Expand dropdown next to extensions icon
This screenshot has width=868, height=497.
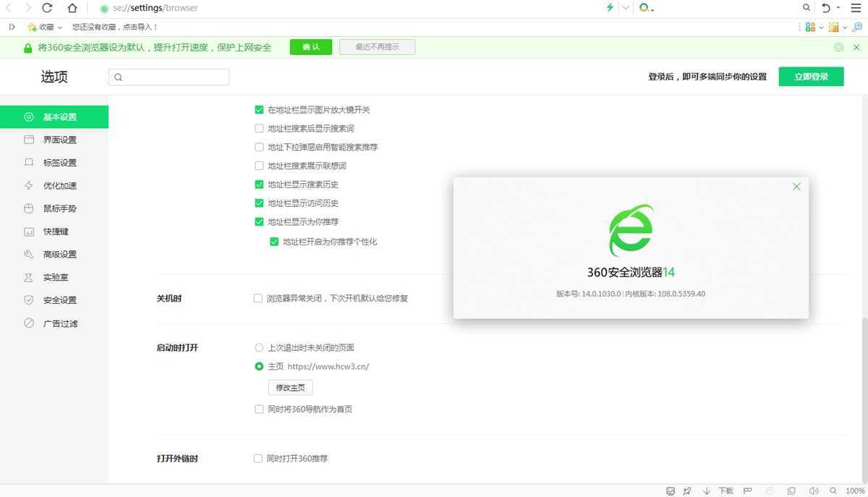(821, 27)
